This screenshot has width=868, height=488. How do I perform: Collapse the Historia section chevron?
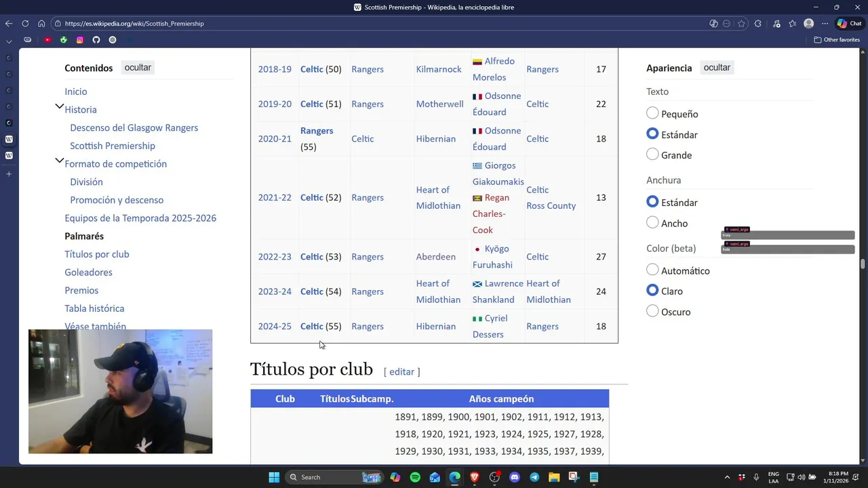pyautogui.click(x=60, y=107)
